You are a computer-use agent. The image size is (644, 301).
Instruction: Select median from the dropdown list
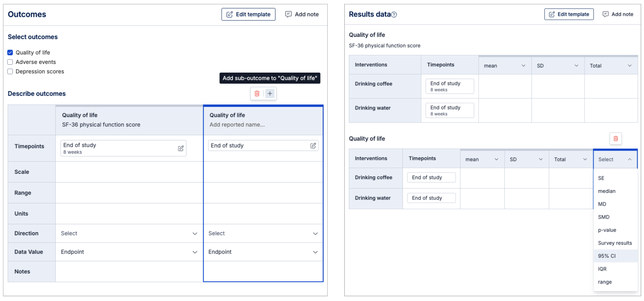[607, 191]
